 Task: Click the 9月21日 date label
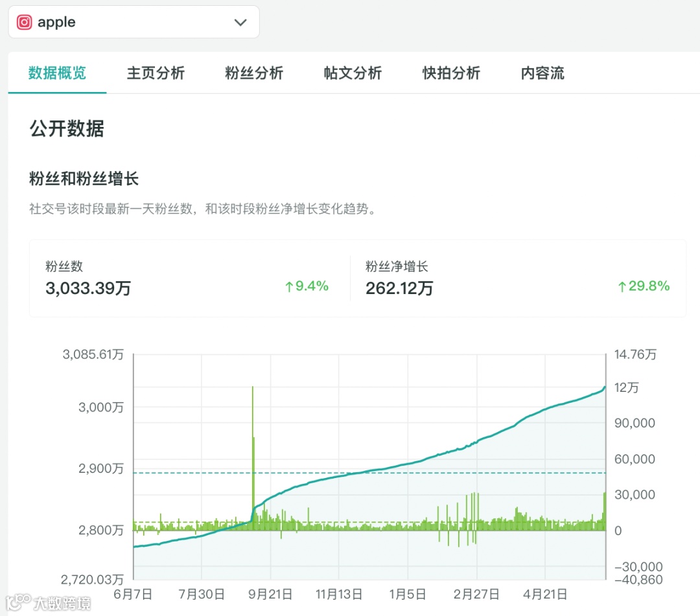[270, 594]
